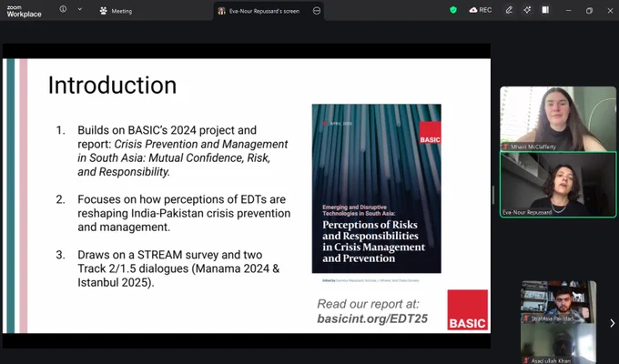Screen dimensions: 619x364
Task: Click the divider handle beside the video panel
Action: coord(493,195)
